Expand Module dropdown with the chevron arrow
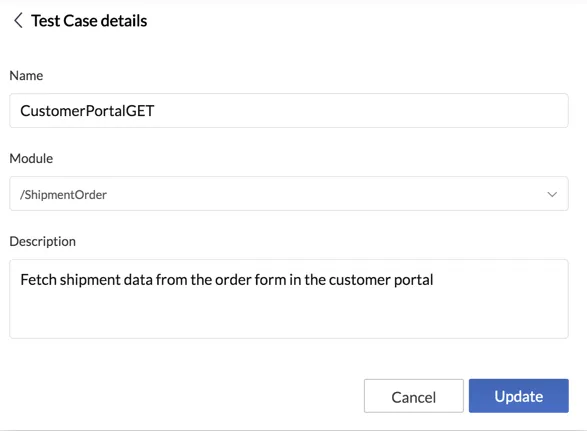 click(x=552, y=194)
